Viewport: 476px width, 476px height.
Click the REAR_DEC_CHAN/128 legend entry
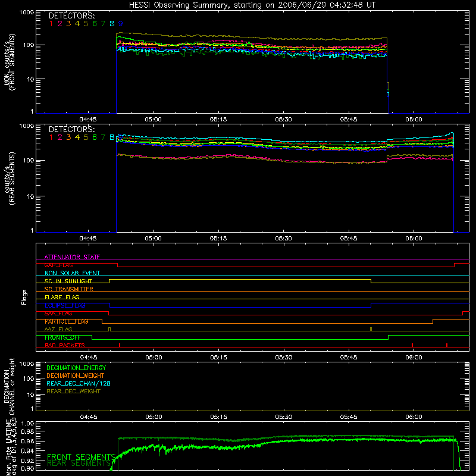pyautogui.click(x=79, y=383)
